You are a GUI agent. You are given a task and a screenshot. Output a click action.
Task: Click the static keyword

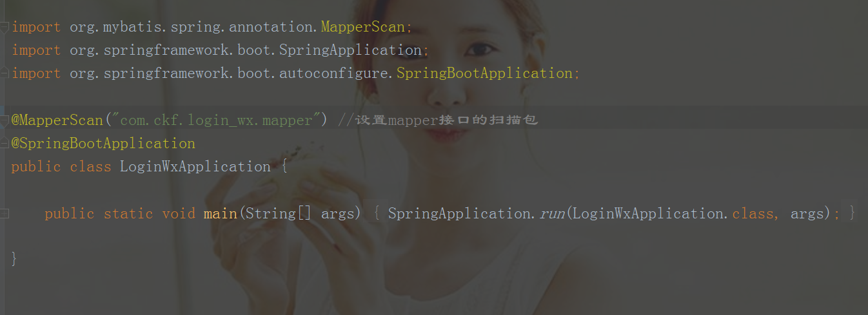[x=128, y=213]
